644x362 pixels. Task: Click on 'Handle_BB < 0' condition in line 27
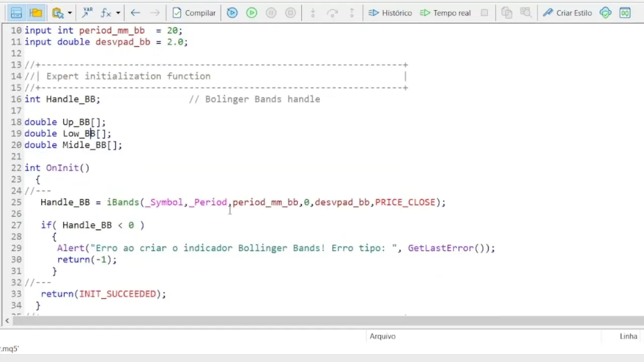(x=98, y=225)
